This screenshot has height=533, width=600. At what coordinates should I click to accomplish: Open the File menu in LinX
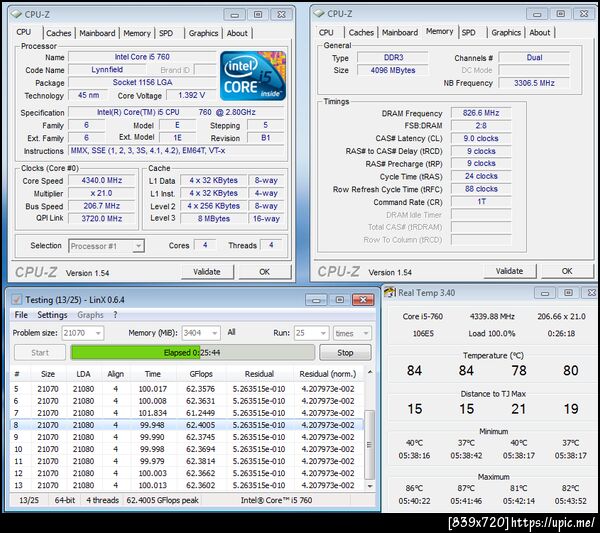pyautogui.click(x=21, y=315)
